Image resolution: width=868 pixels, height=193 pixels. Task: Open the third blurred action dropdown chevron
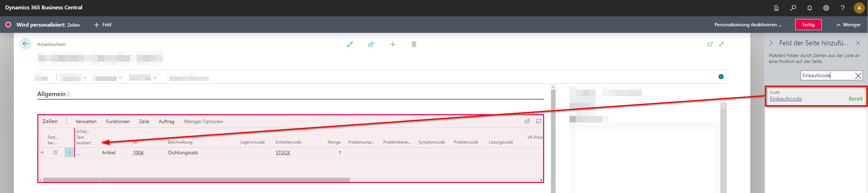[x=155, y=77]
